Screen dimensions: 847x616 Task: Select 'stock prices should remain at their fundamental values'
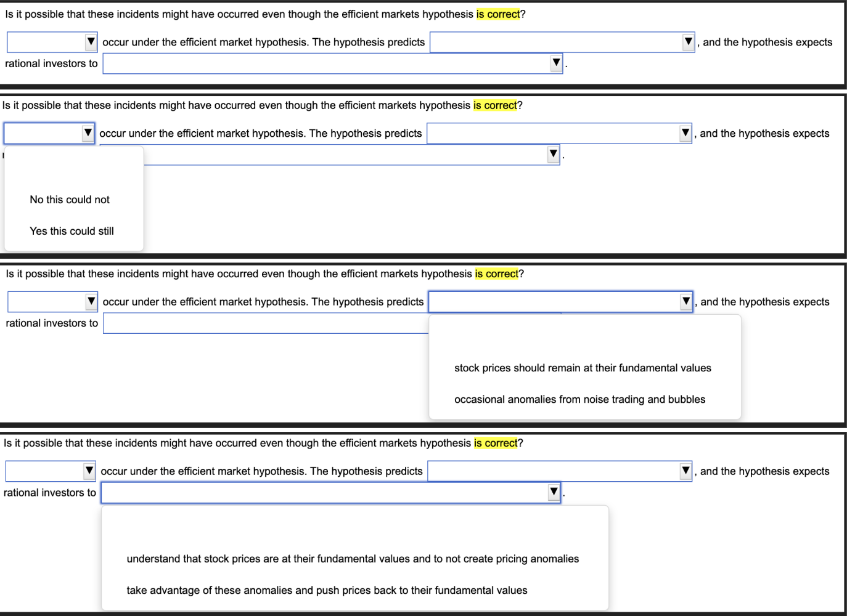[x=583, y=368]
